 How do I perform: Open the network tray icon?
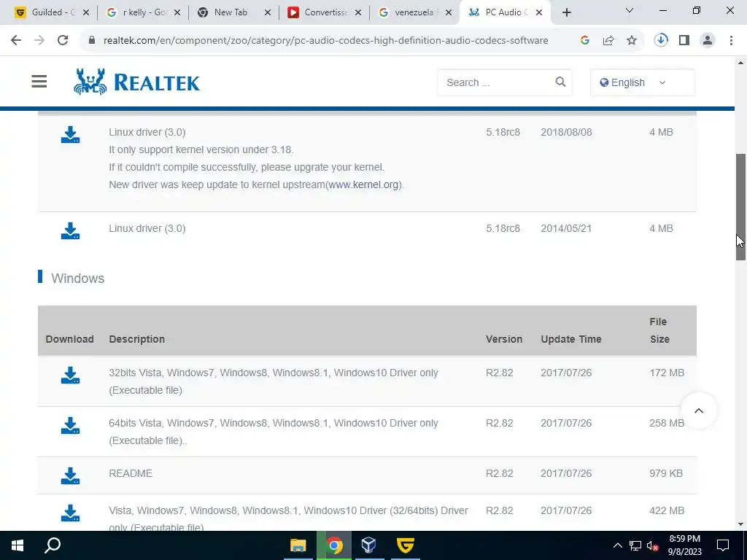pos(635,545)
